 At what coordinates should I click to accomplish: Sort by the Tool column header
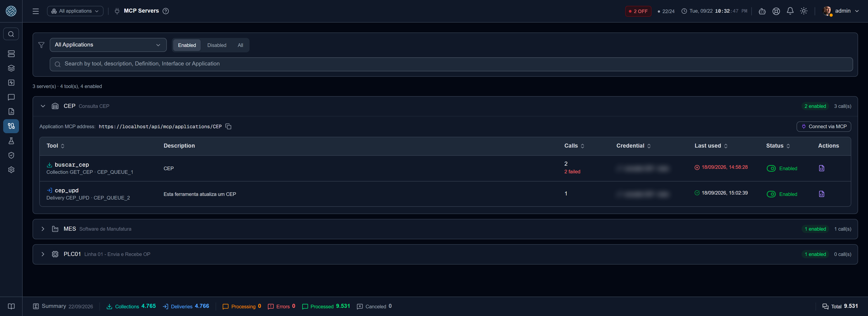coord(56,146)
